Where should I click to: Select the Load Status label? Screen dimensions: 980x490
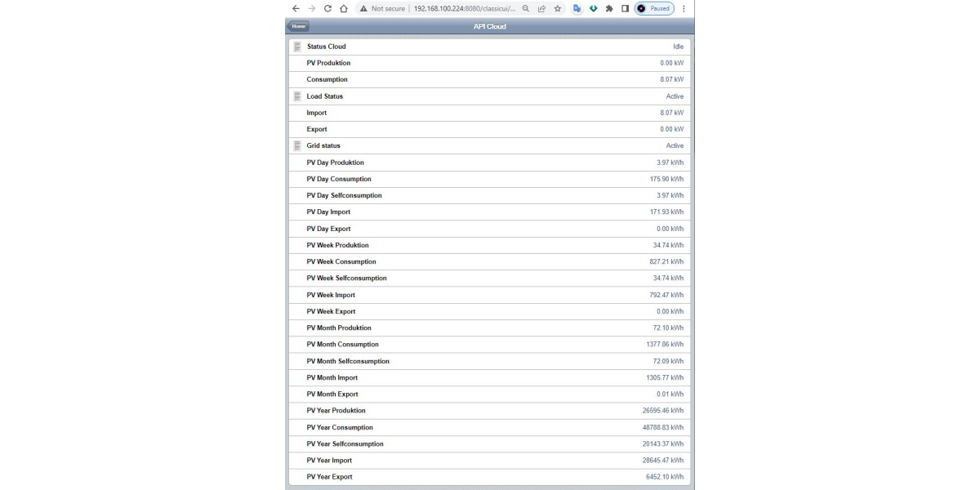(325, 96)
